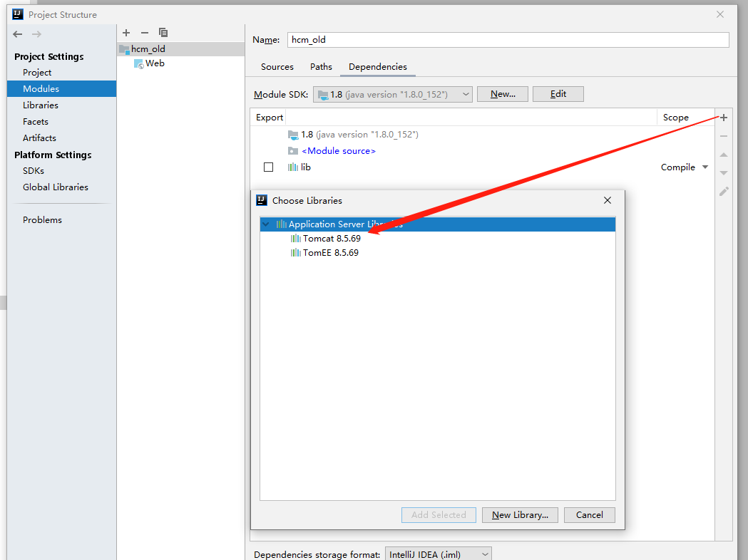Remove selected module with minus icon
Image resolution: width=748 pixels, height=560 pixels.
(x=145, y=32)
